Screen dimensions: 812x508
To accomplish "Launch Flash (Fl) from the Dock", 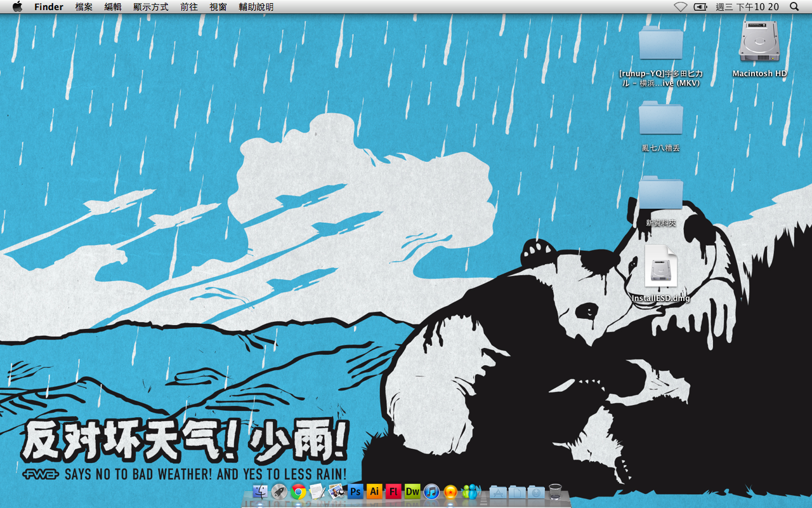I will [x=393, y=491].
